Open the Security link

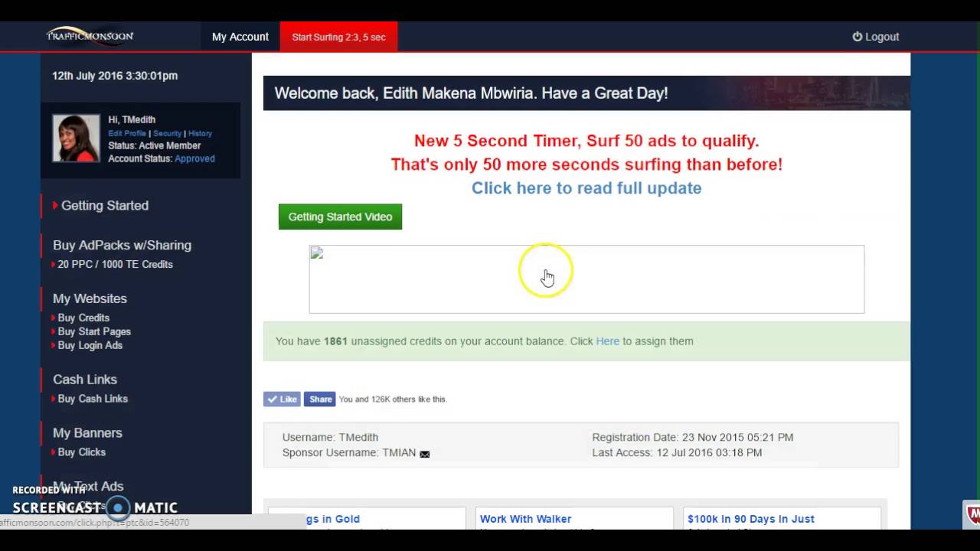pos(167,133)
